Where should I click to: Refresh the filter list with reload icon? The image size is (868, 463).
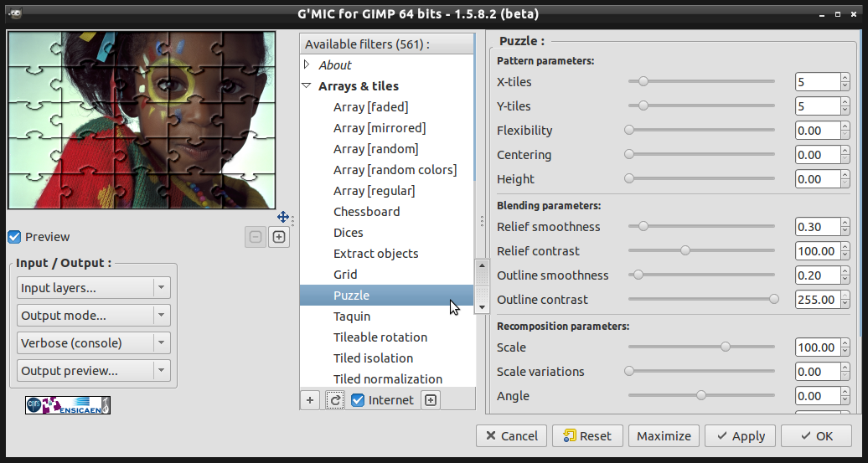(334, 400)
